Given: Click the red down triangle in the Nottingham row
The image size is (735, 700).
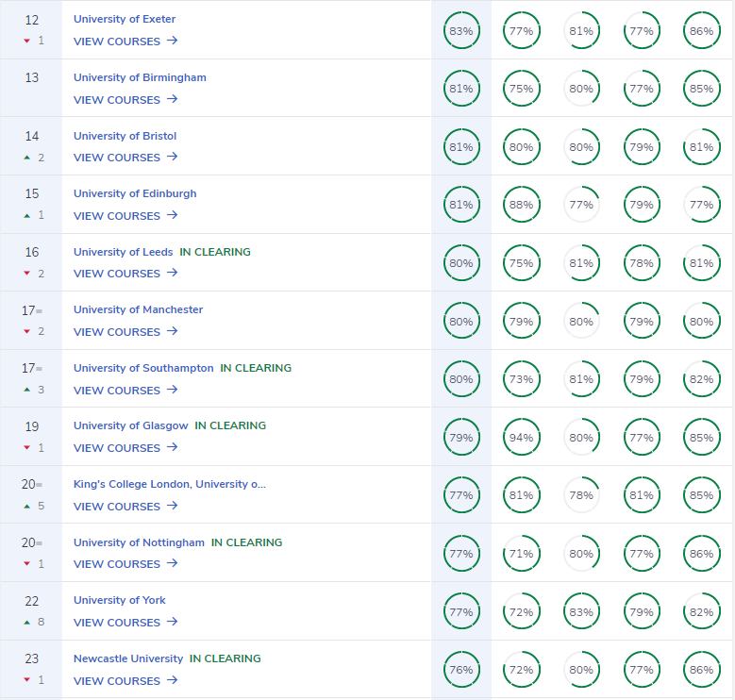Looking at the screenshot, I should (x=27, y=563).
